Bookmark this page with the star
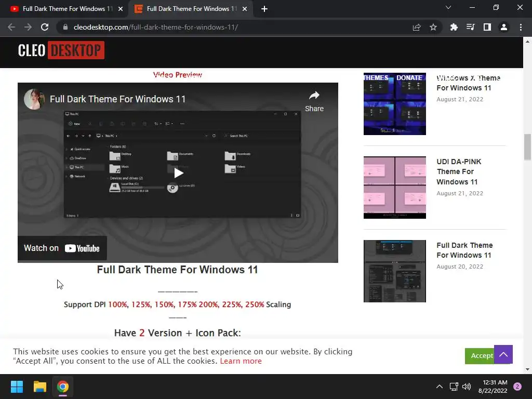The image size is (532, 399). pos(433,27)
